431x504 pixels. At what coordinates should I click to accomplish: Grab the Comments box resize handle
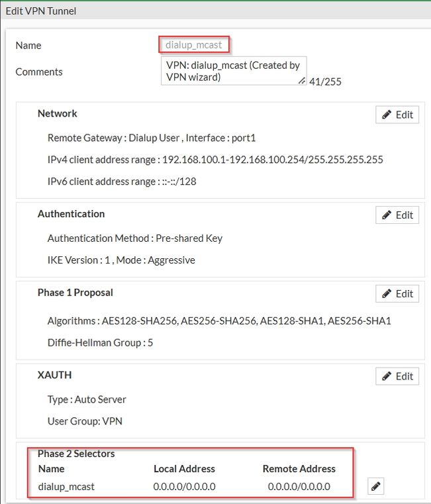[302, 81]
